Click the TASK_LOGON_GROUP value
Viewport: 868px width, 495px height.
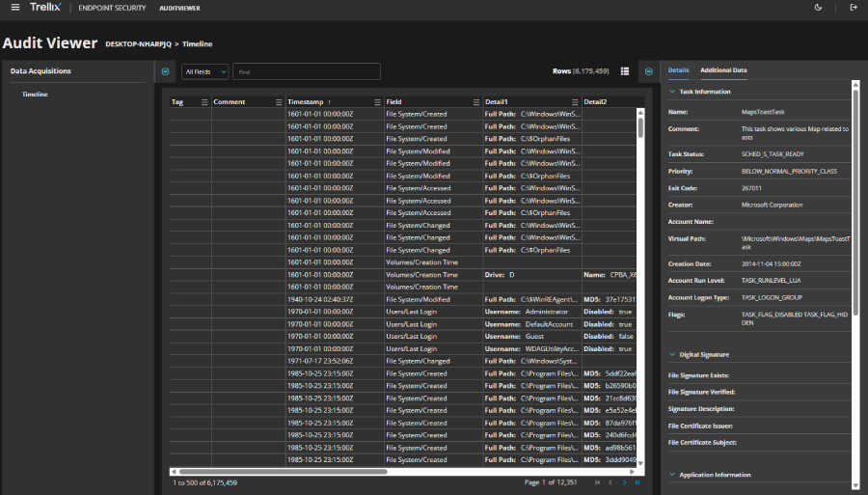[772, 297]
